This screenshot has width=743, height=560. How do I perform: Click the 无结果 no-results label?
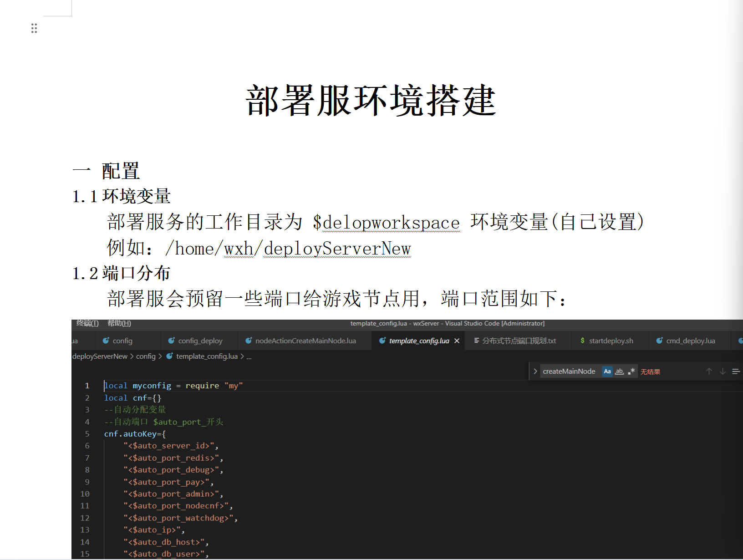tap(650, 372)
